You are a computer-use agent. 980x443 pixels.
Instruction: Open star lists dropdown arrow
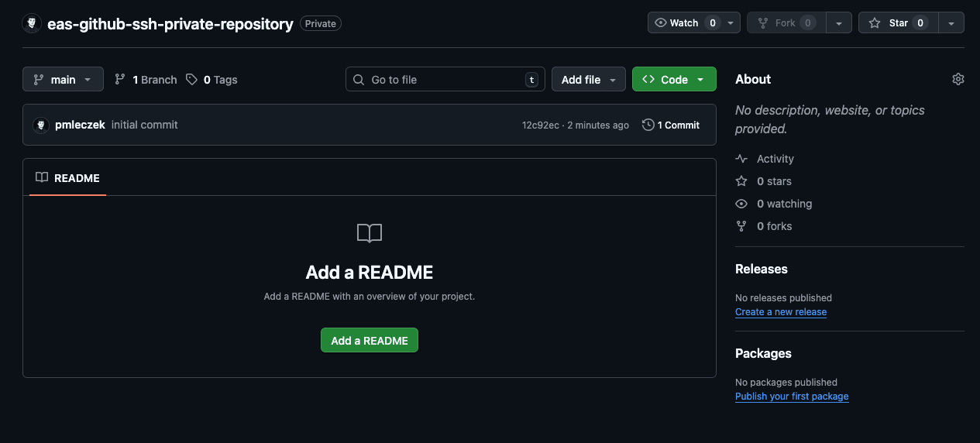click(x=951, y=23)
